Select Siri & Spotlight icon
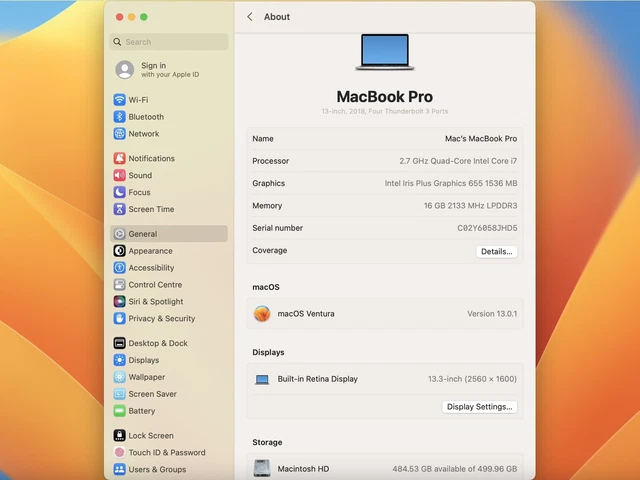The width and height of the screenshot is (640, 480). tap(119, 302)
